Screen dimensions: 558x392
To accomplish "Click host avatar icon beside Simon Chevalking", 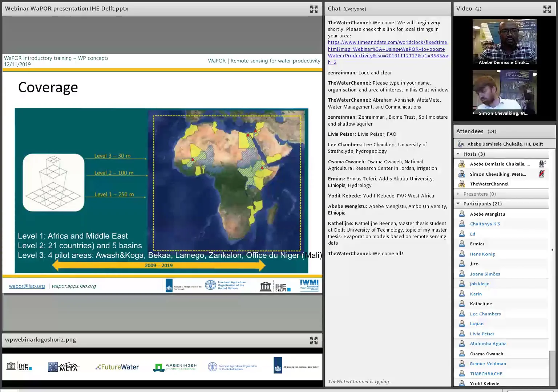I will pyautogui.click(x=462, y=174).
